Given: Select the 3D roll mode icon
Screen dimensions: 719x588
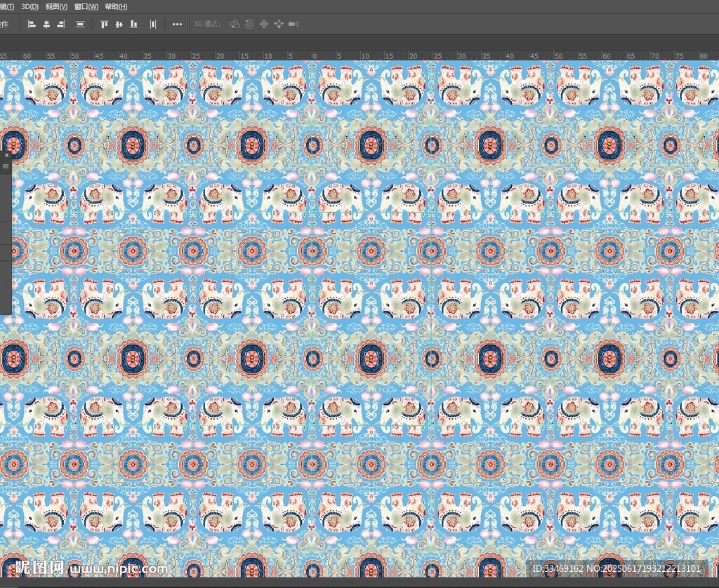Looking at the screenshot, I should [x=249, y=24].
